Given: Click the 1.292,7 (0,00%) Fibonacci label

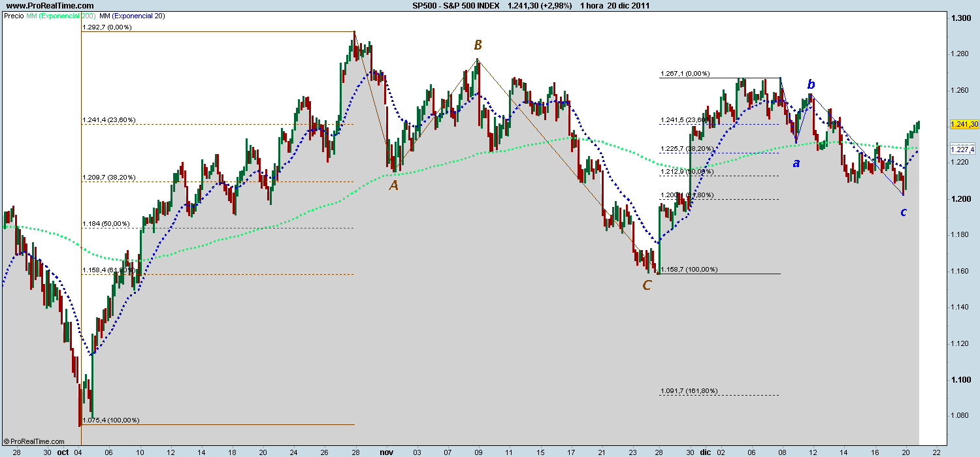Looking at the screenshot, I should pyautogui.click(x=107, y=27).
